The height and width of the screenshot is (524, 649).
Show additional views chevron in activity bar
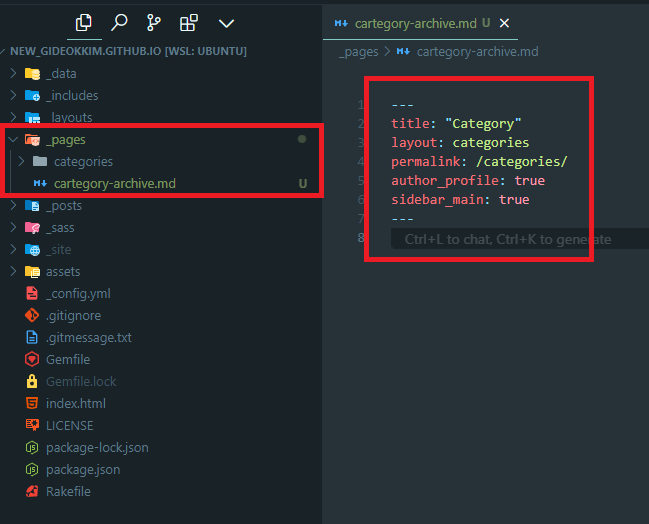click(226, 22)
